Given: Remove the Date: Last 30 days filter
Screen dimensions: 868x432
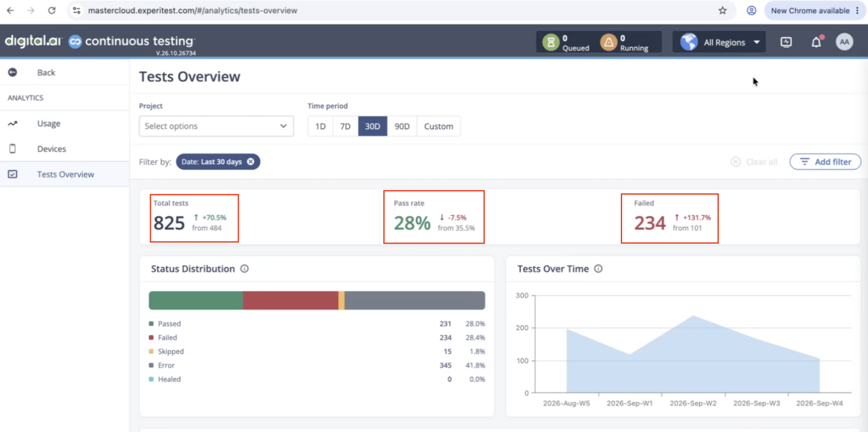Looking at the screenshot, I should click(250, 162).
